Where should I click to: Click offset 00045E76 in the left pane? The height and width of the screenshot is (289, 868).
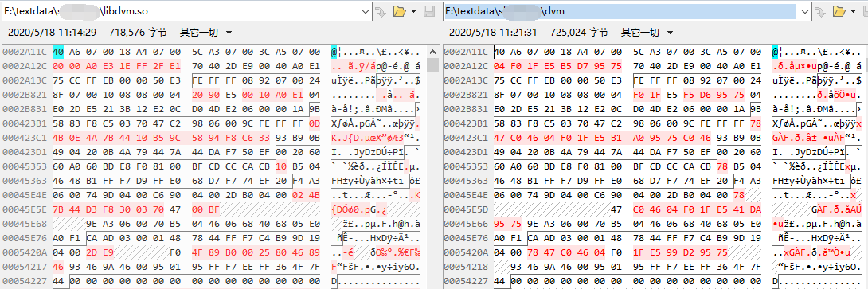(25, 237)
